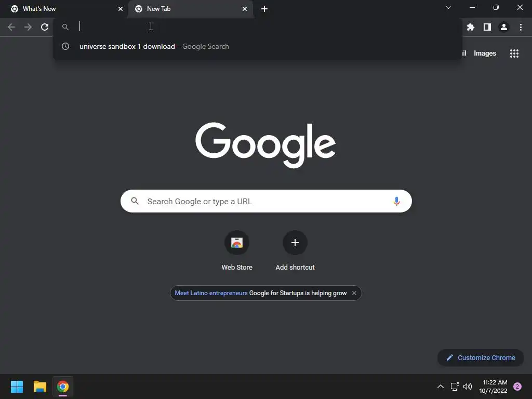Open Chrome's three-dot menu

[521, 27]
